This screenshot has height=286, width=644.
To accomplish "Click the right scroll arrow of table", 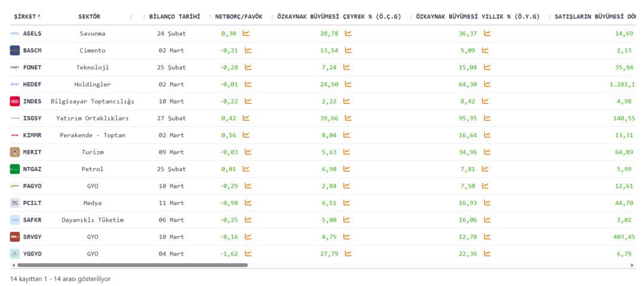I will coord(632,265).
